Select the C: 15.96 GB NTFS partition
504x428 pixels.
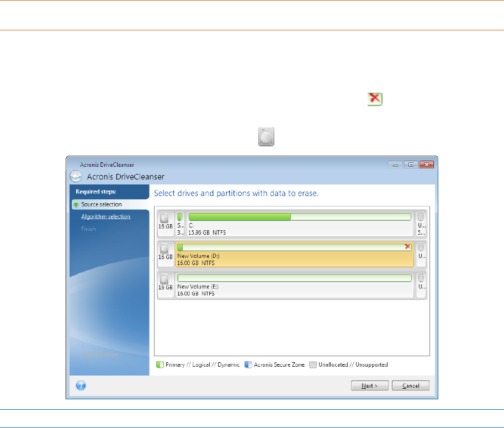300,224
